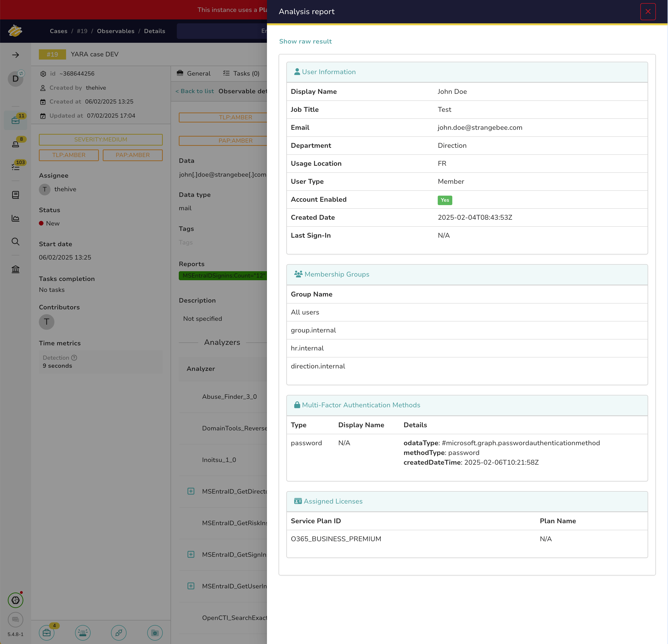Open Search magnifier icon in sidebar
668x644 pixels.
[x=16, y=242]
